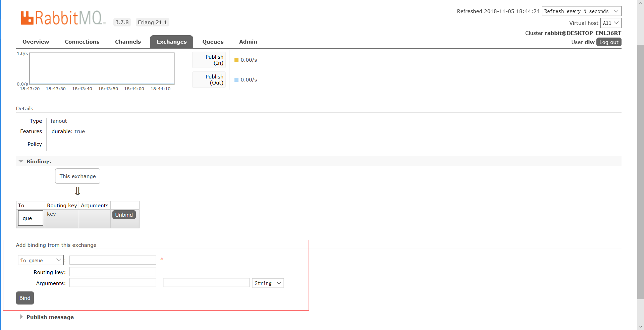Click the fanout type value
This screenshot has height=330, width=644.
(x=59, y=121)
